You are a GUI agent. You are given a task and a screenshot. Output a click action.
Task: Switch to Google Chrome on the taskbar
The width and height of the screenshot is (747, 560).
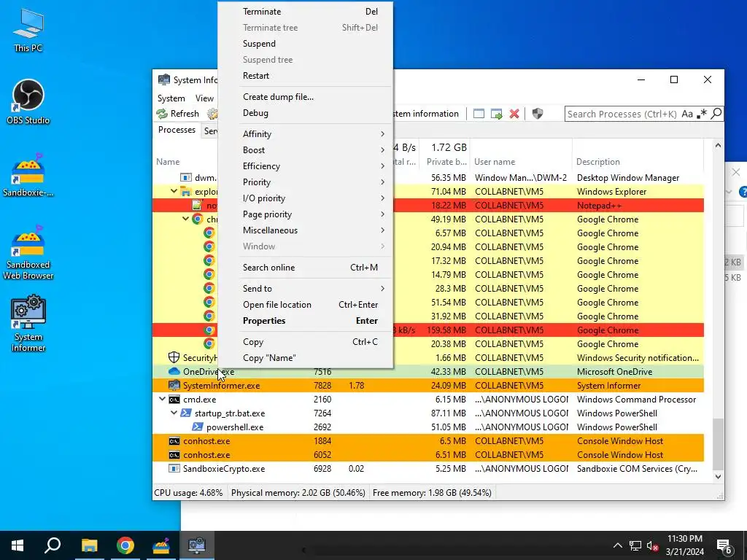[125, 545]
